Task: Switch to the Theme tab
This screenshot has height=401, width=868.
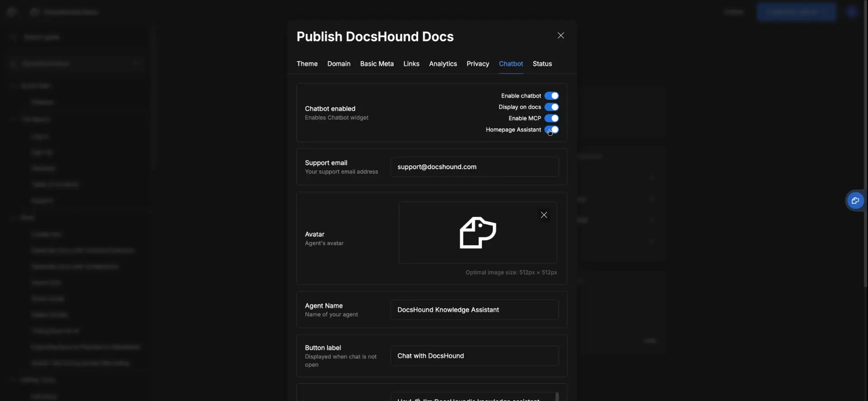Action: [307, 64]
